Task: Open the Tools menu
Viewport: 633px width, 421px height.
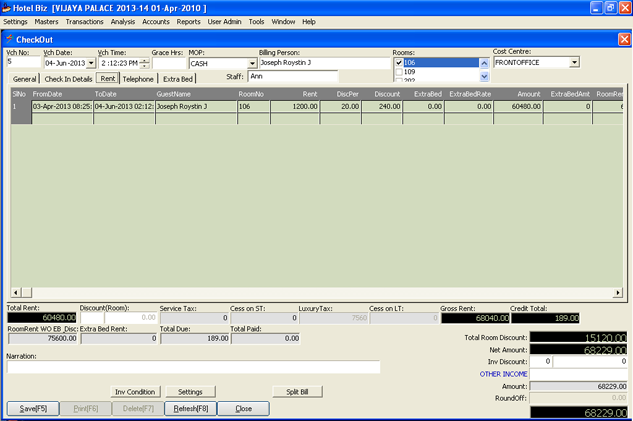Action: point(256,22)
